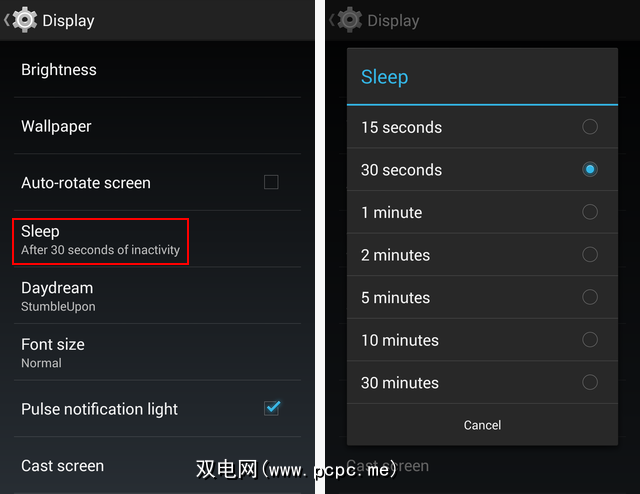Open the Wallpaper setting
640x494 pixels.
158,126
